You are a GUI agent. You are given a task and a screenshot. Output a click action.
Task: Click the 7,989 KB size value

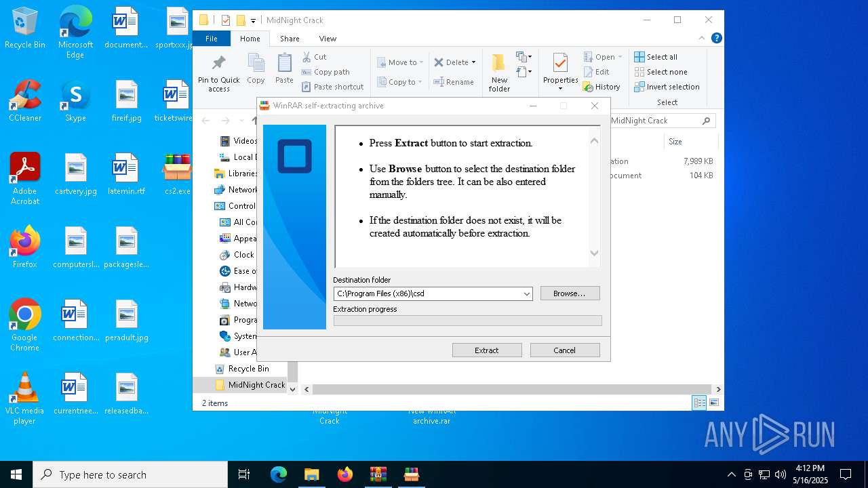(x=698, y=161)
